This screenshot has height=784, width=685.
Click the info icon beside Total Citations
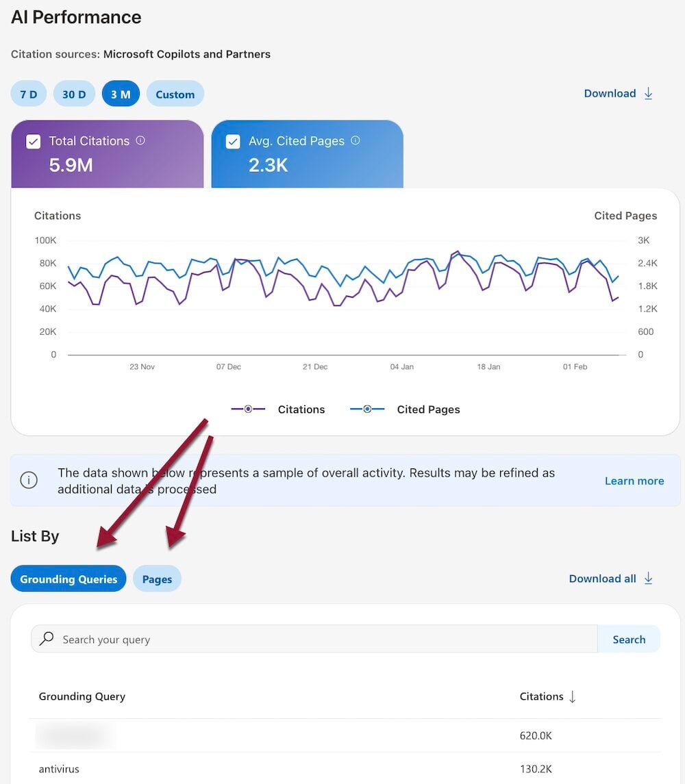(140, 140)
